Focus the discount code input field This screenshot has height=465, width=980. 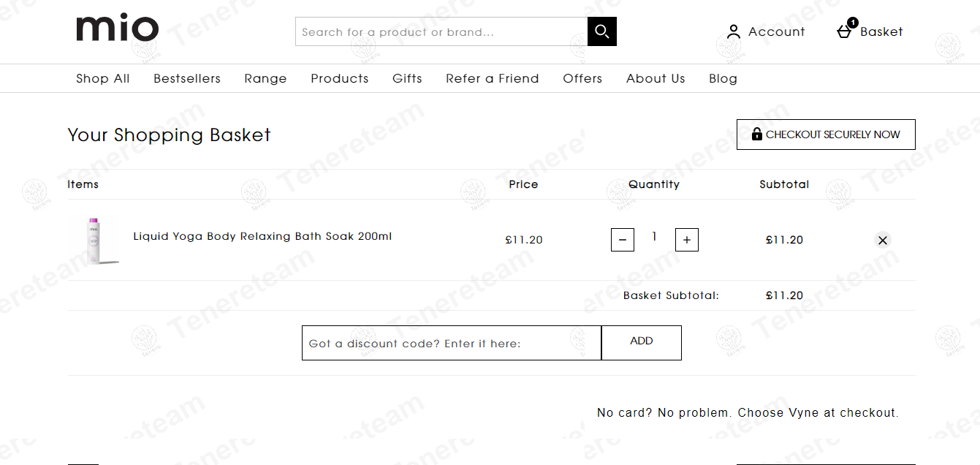point(452,343)
